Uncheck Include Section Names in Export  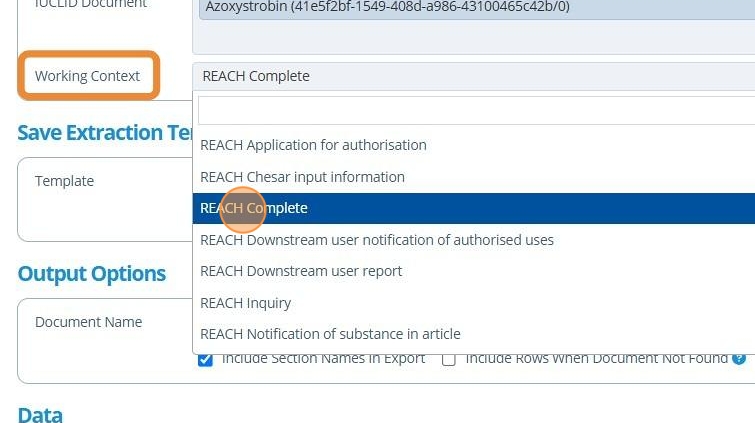(x=205, y=359)
